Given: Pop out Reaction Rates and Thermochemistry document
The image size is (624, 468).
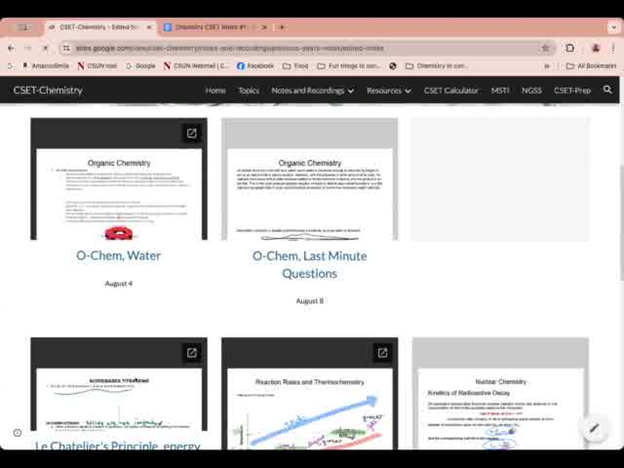Looking at the screenshot, I should coord(382,352).
